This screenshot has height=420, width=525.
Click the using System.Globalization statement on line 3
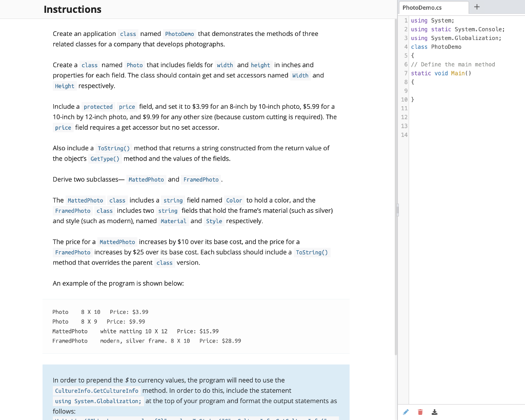point(455,38)
